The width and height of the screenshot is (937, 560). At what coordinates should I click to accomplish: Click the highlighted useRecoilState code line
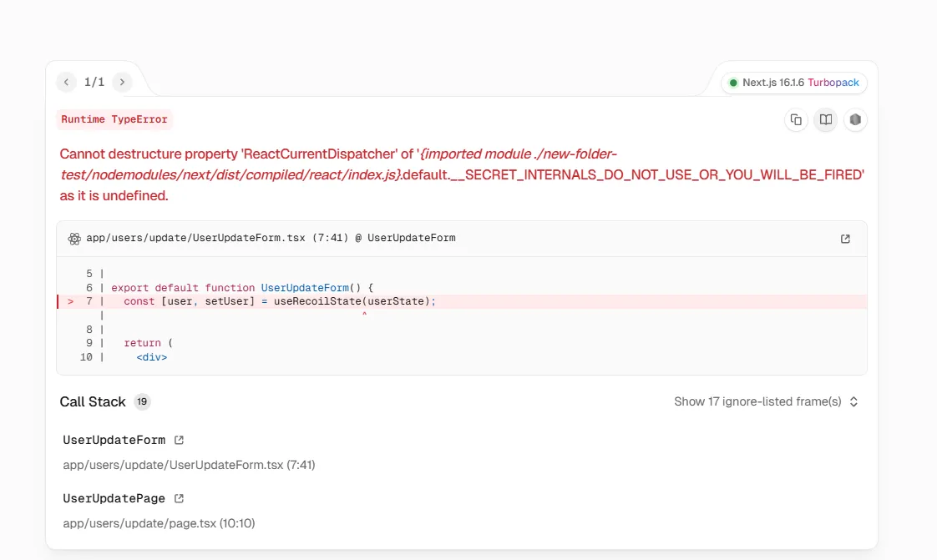pyautogui.click(x=280, y=301)
